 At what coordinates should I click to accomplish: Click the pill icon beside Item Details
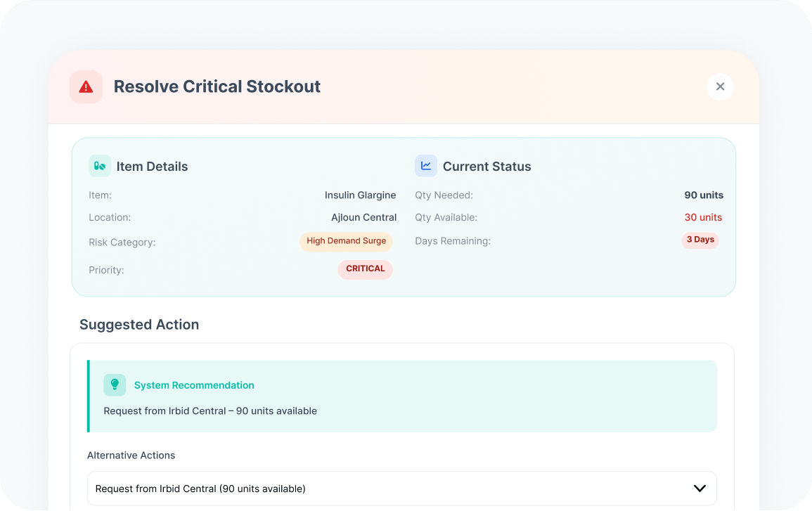tap(100, 167)
